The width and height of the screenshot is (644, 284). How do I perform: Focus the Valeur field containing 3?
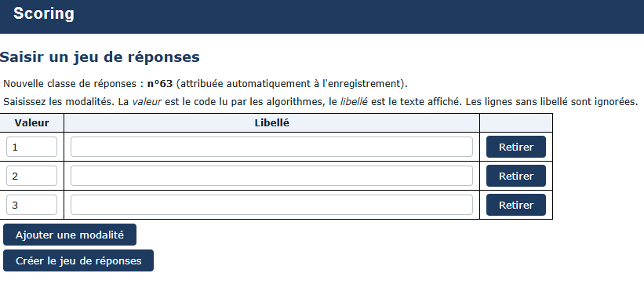click(31, 205)
